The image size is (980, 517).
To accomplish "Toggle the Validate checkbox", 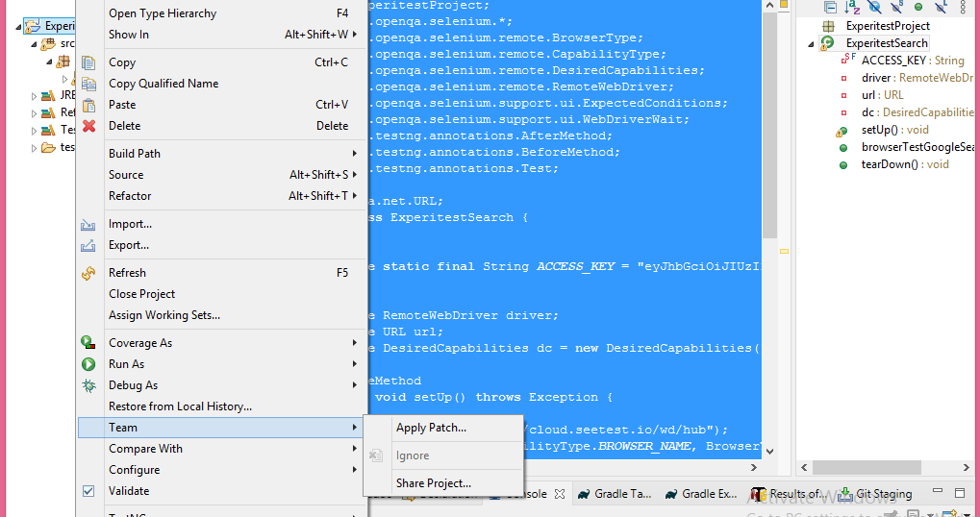I will pos(88,491).
